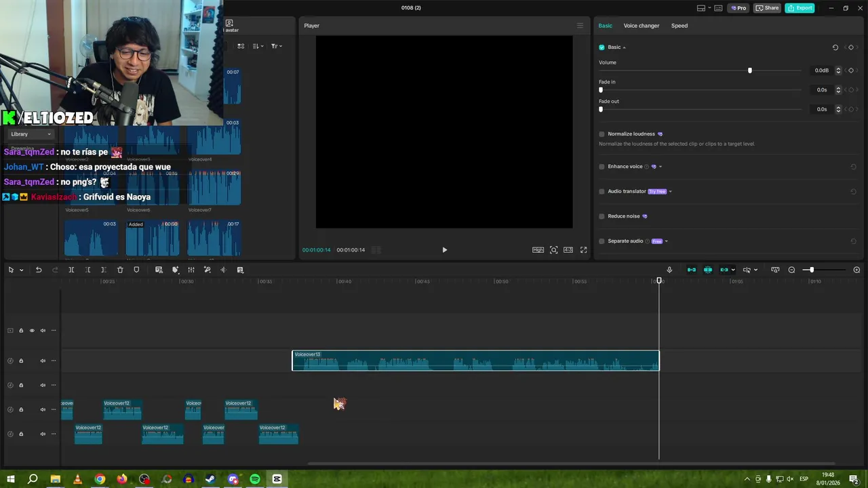Select the Voiceover13 clip on timeline
This screenshot has width=868, height=488.
[475, 361]
